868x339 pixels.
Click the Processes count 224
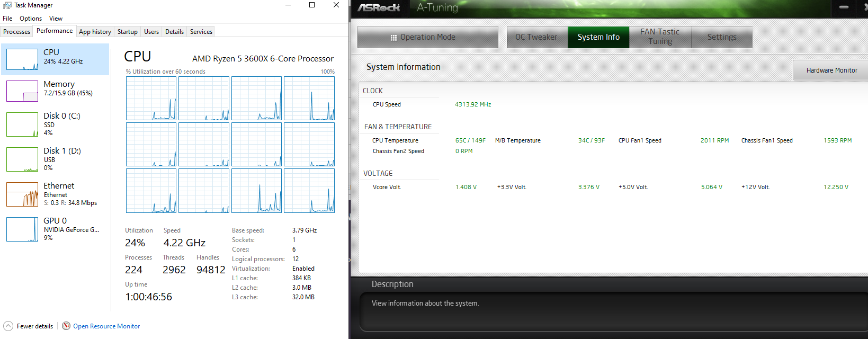133,270
